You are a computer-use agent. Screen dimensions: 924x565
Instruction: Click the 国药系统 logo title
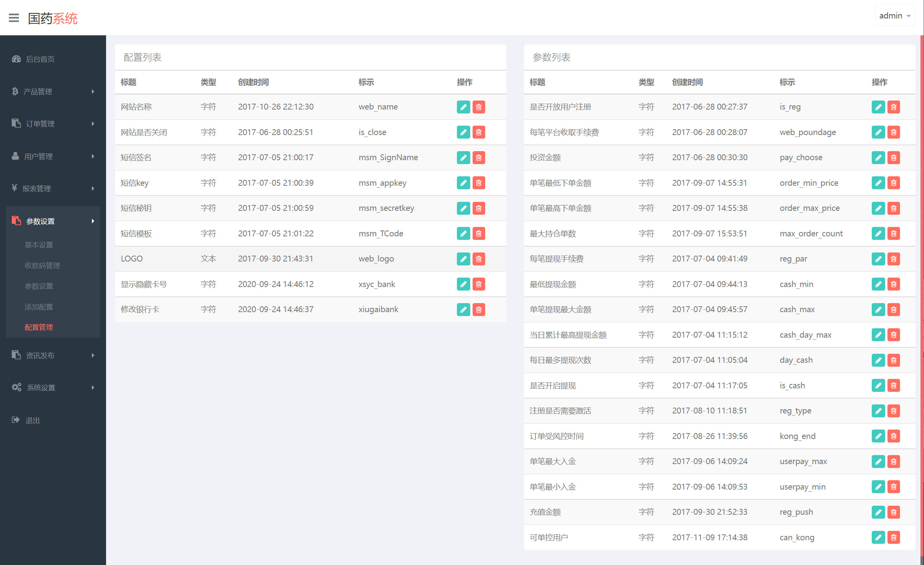[53, 18]
